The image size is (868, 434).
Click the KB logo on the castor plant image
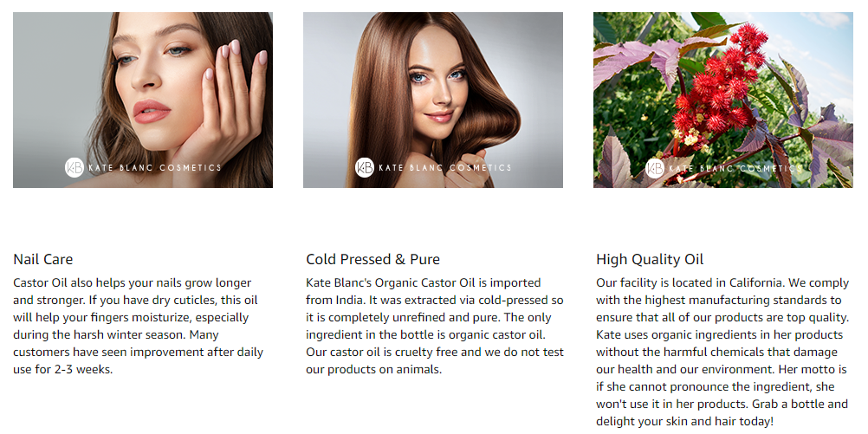point(655,168)
